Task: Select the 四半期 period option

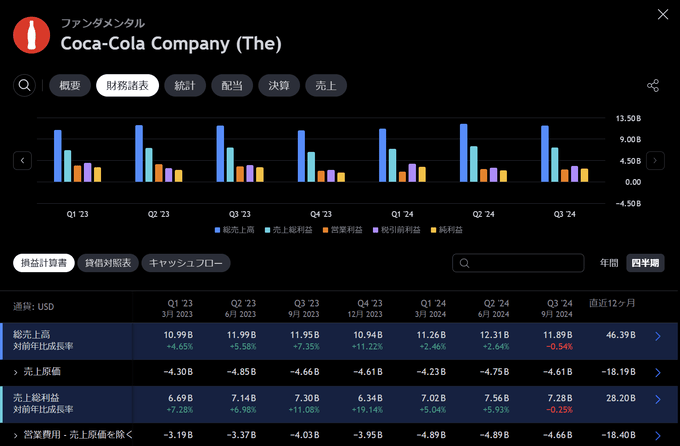Action: [x=645, y=263]
